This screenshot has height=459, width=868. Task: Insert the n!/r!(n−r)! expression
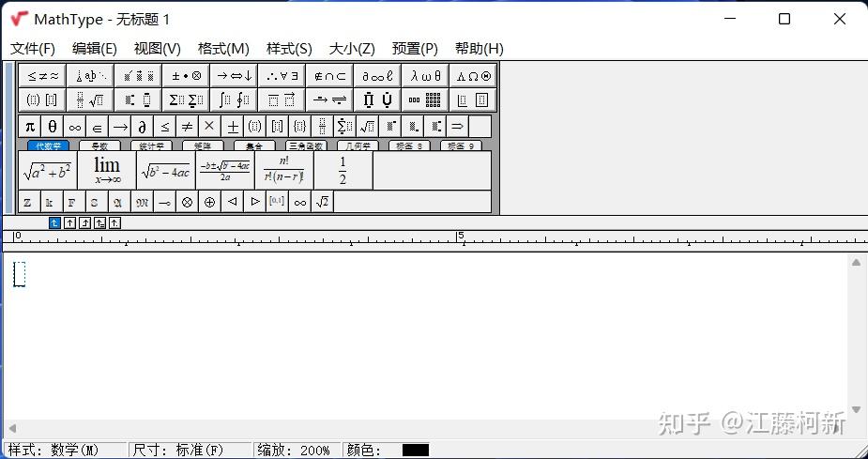(284, 171)
